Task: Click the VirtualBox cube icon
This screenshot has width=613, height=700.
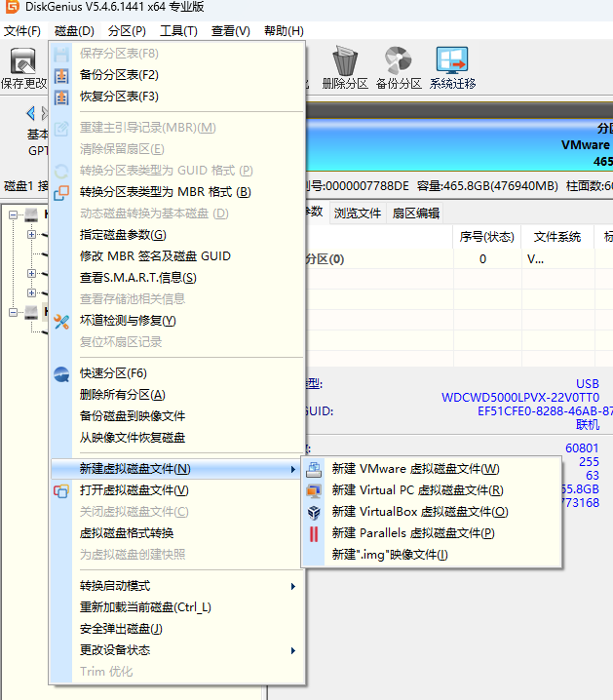Action: 315,512
